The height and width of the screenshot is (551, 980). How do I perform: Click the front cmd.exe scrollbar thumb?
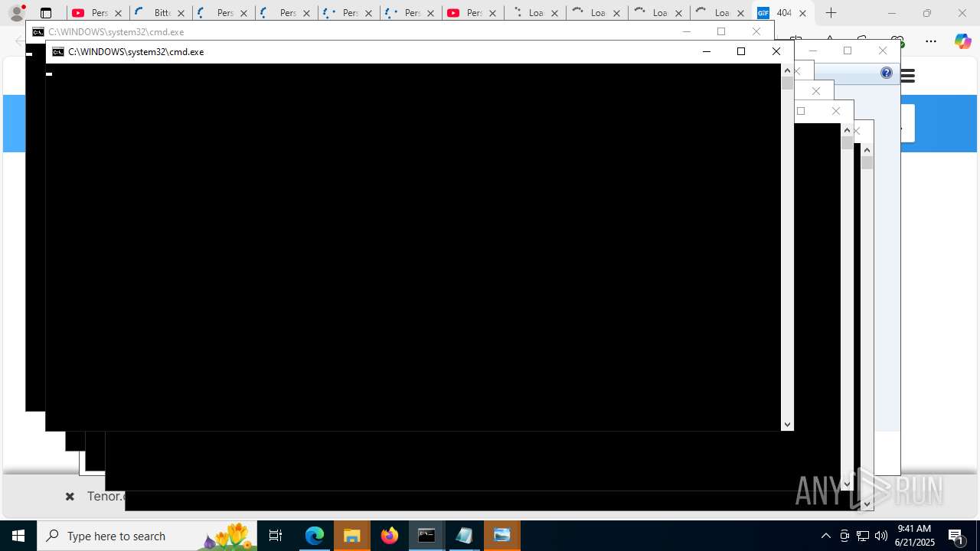coord(787,83)
